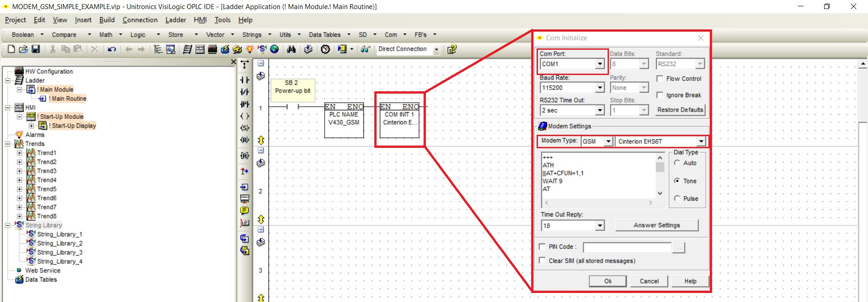Open the Direct Connection dropdown in toolbar
Viewport: 868px width, 302px height.
tap(436, 50)
